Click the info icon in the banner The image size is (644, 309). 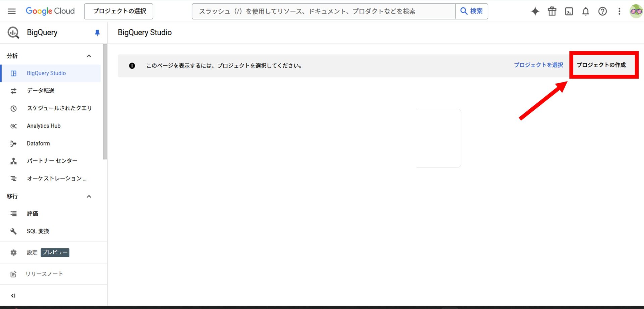(x=132, y=66)
